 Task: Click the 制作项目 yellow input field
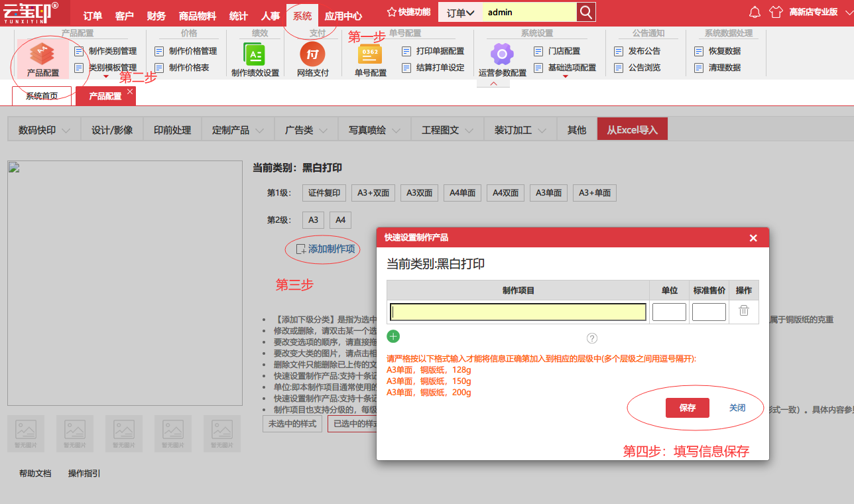coord(518,312)
